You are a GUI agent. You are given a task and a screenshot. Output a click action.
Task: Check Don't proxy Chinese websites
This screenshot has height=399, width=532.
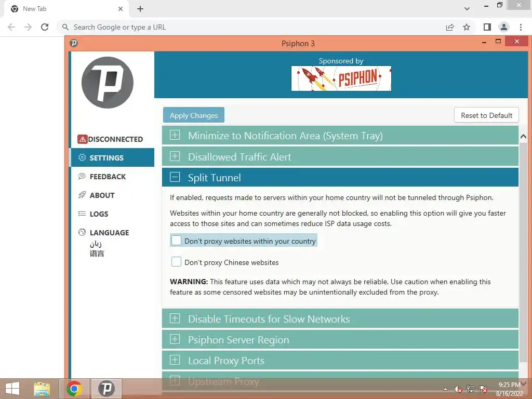[176, 262]
